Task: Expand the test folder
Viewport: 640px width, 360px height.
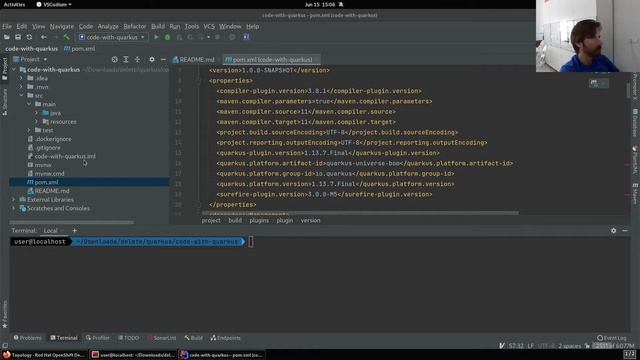Action: tap(29, 130)
